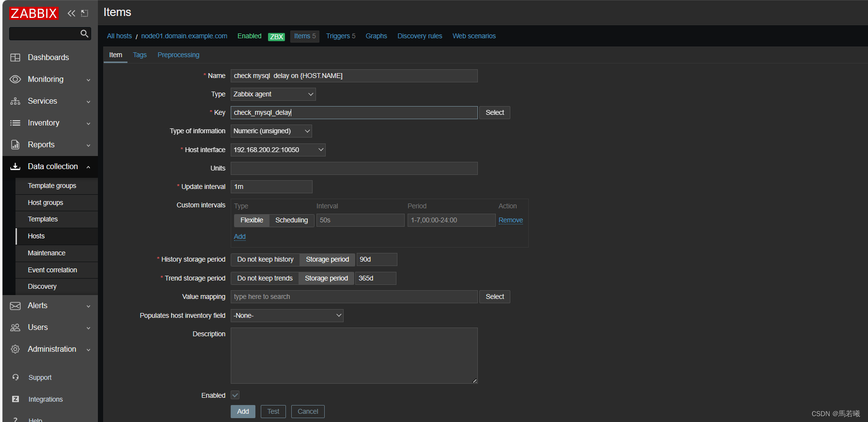Image resolution: width=868 pixels, height=422 pixels.
Task: Expand the Services menu chevron
Action: (88, 102)
